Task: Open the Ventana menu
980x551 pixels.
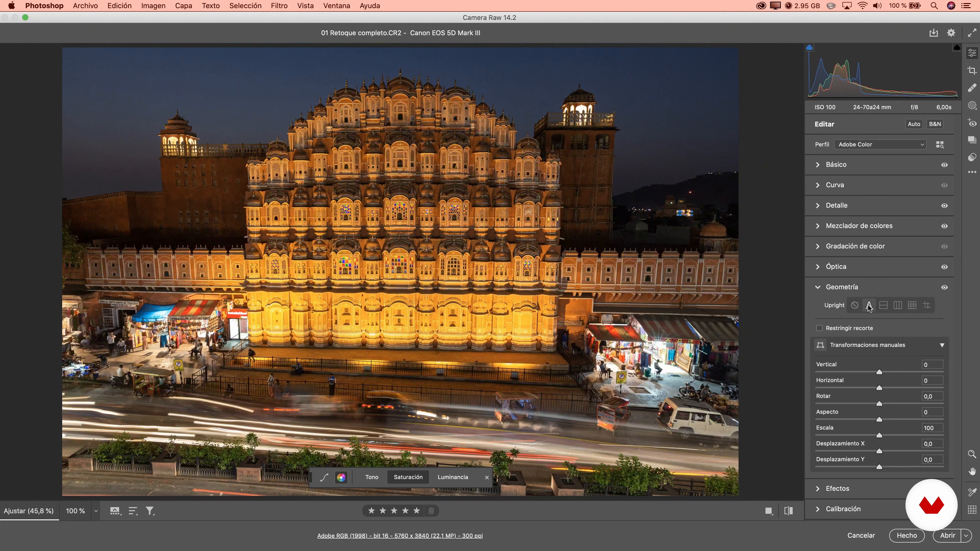Action: tap(336, 6)
